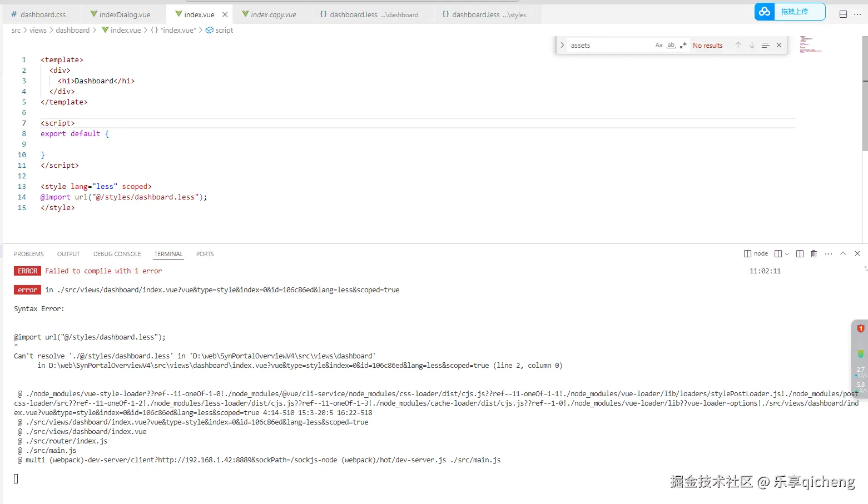Click the code minimap preview
Screen dimensions: 868x504
pos(810,44)
